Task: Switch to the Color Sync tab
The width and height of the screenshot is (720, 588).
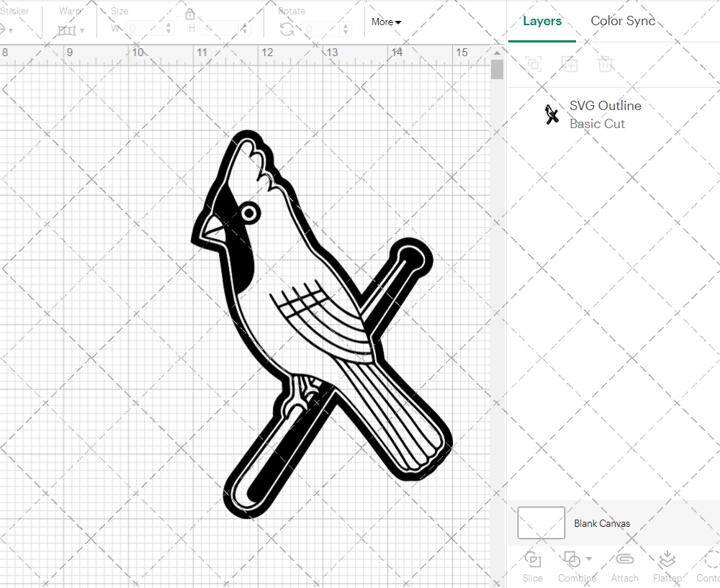Action: pos(623,21)
